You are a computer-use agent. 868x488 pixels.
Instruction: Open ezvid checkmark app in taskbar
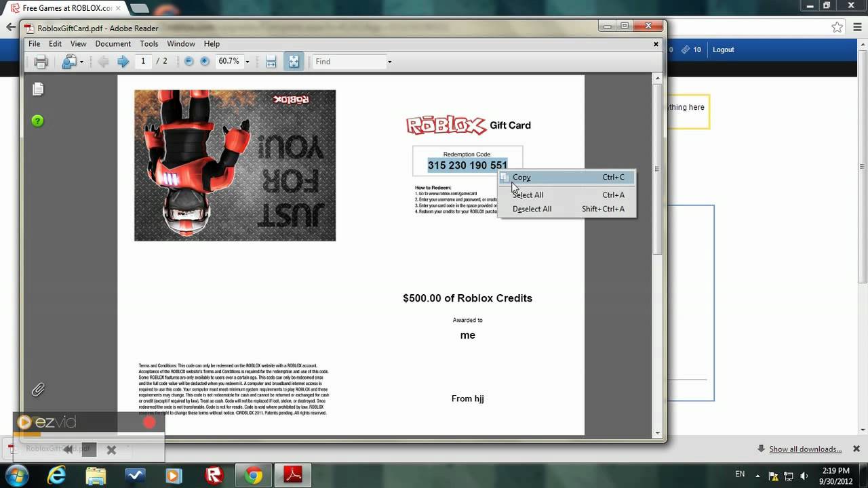[135, 475]
